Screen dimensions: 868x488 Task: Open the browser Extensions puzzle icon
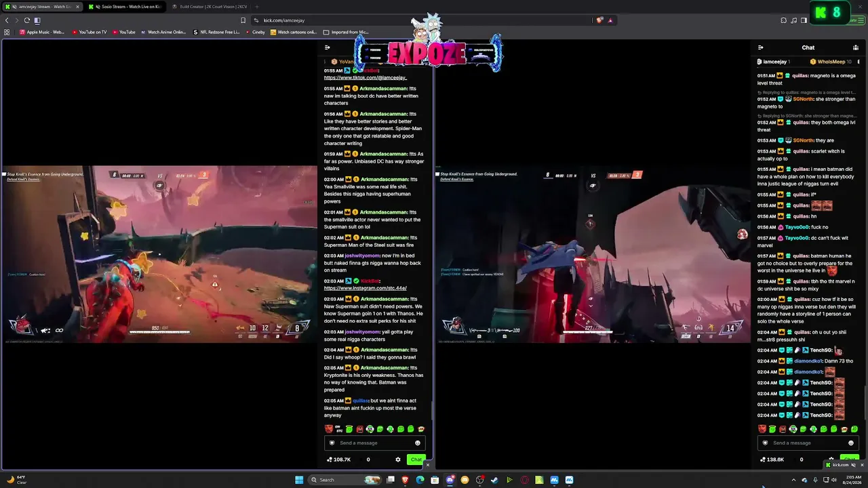point(783,20)
